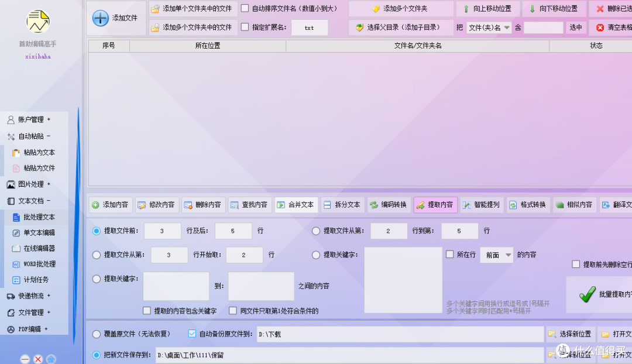Switch to 修改内容 tab
This screenshot has width=632, height=364.
[x=157, y=205]
